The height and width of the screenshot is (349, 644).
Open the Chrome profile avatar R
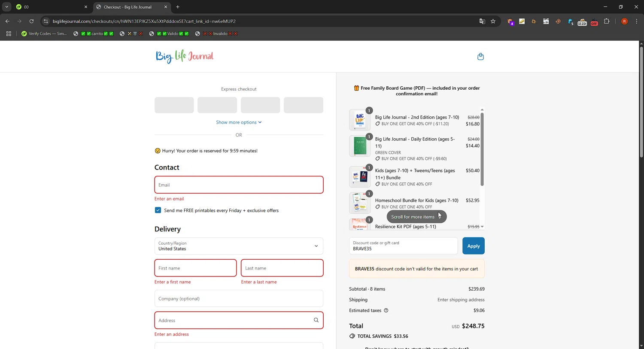(624, 21)
